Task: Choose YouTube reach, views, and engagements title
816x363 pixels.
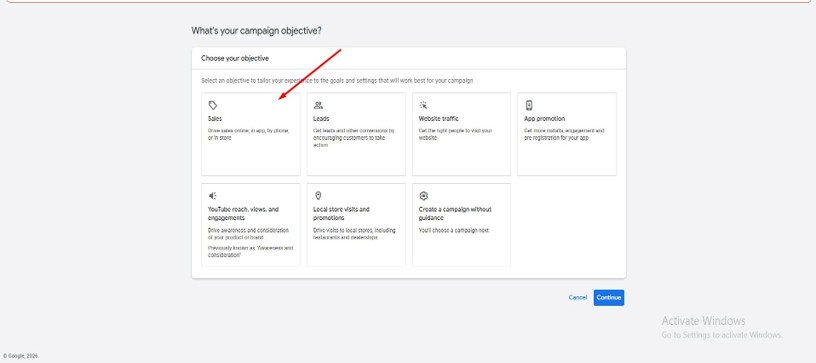Action: point(243,214)
